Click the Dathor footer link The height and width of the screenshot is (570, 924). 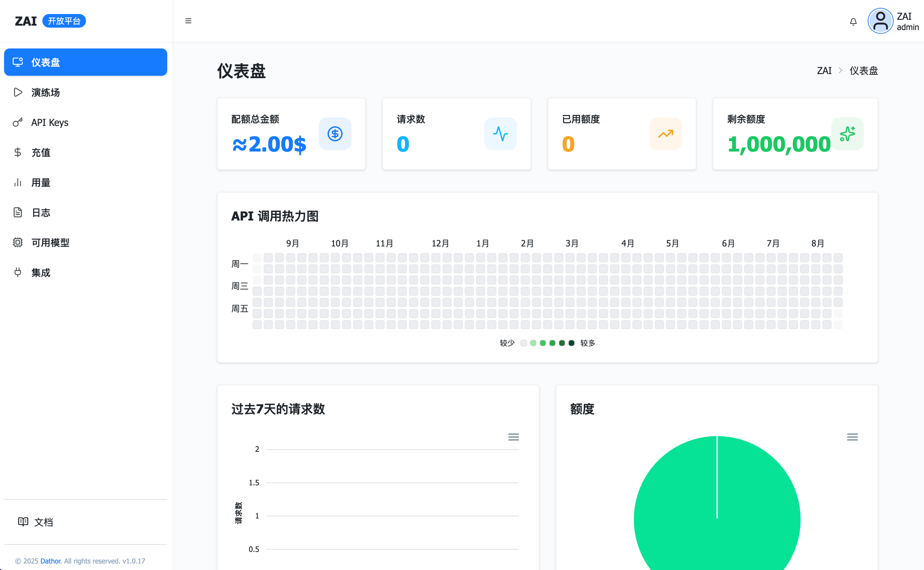click(50, 561)
